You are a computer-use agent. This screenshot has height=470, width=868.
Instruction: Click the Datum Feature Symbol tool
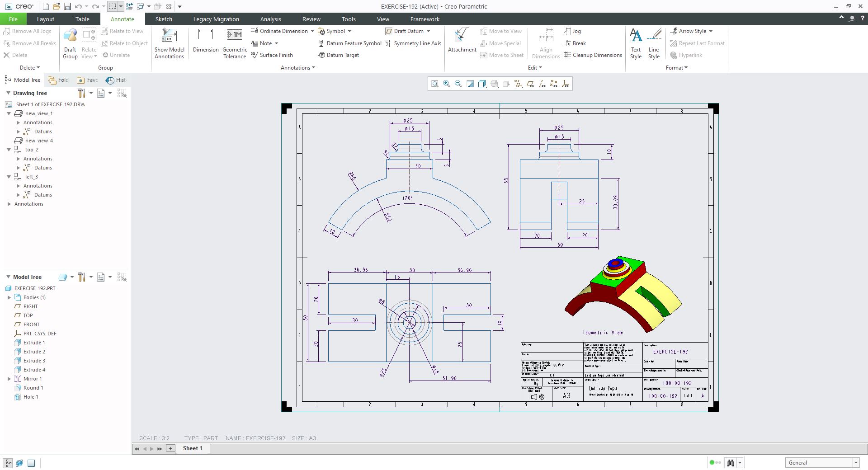(x=350, y=43)
